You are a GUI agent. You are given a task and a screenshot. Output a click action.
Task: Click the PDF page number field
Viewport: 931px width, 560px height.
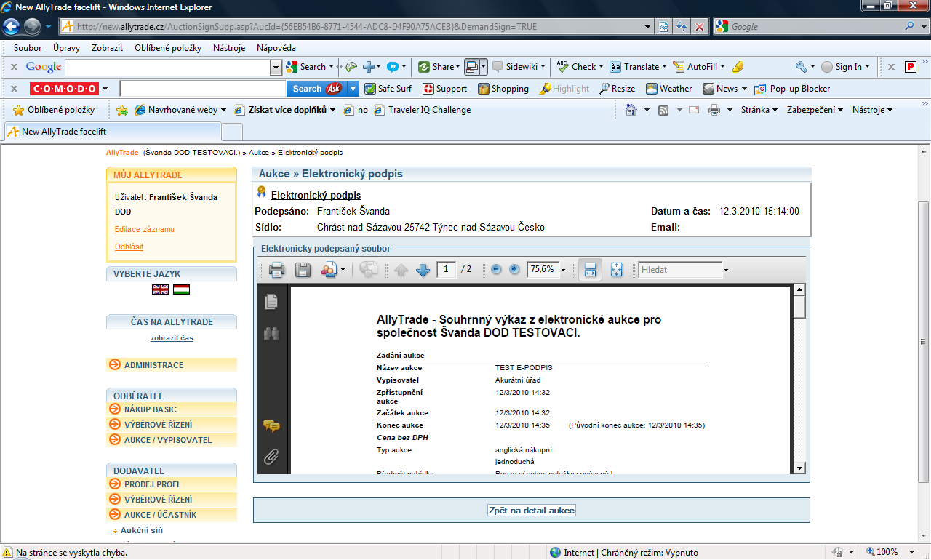[x=446, y=269]
